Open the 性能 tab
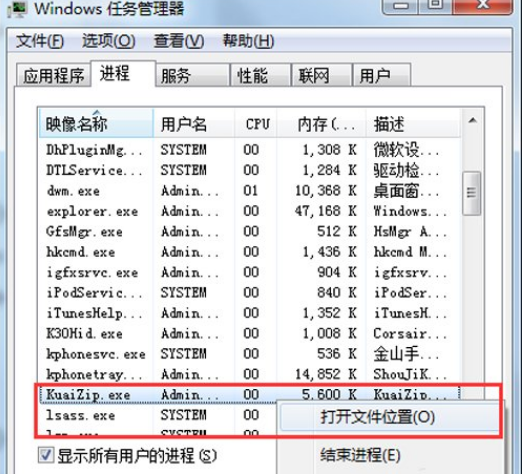The image size is (527, 474). [x=260, y=76]
